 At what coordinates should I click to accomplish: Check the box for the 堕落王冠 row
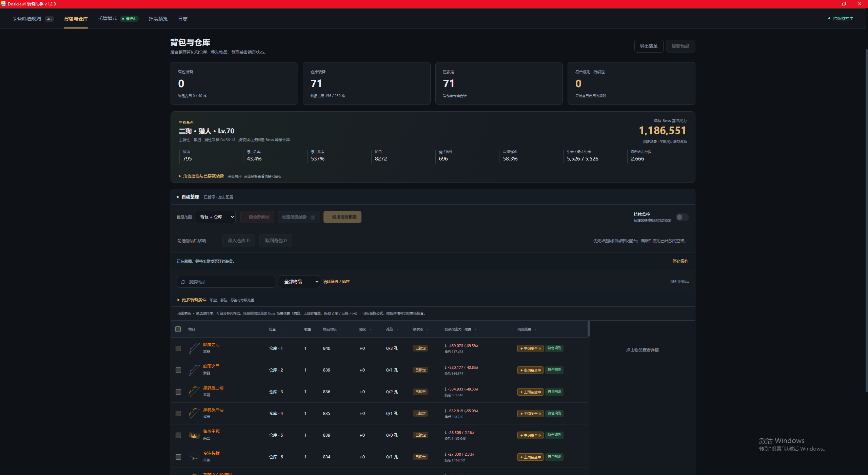(x=178, y=435)
